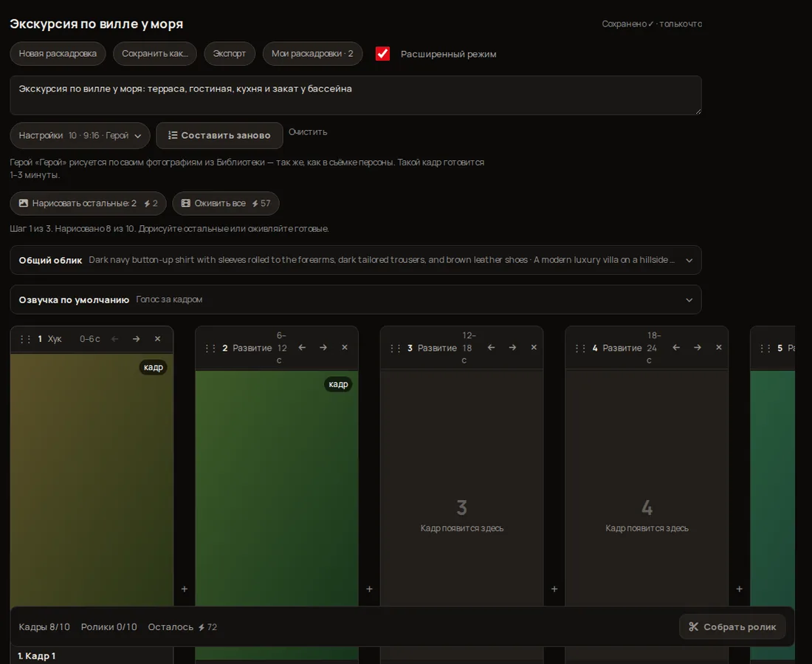Click Новая раскадровка button
The width and height of the screenshot is (812, 664).
pos(58,53)
